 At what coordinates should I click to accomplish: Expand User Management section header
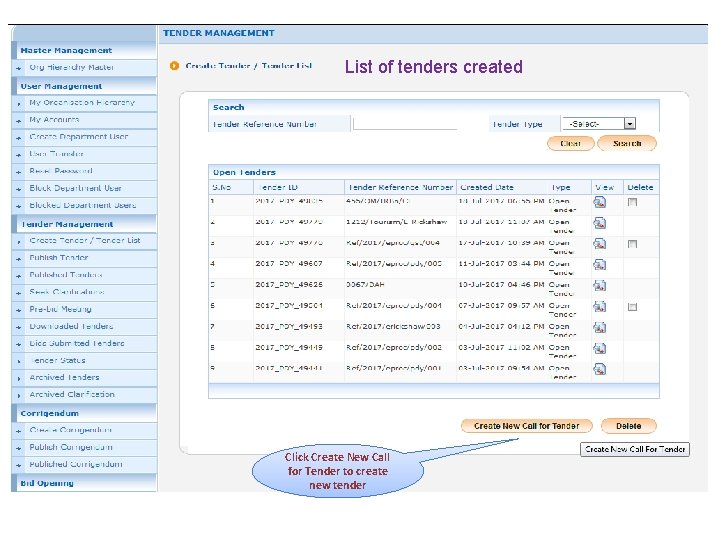[x=84, y=86]
